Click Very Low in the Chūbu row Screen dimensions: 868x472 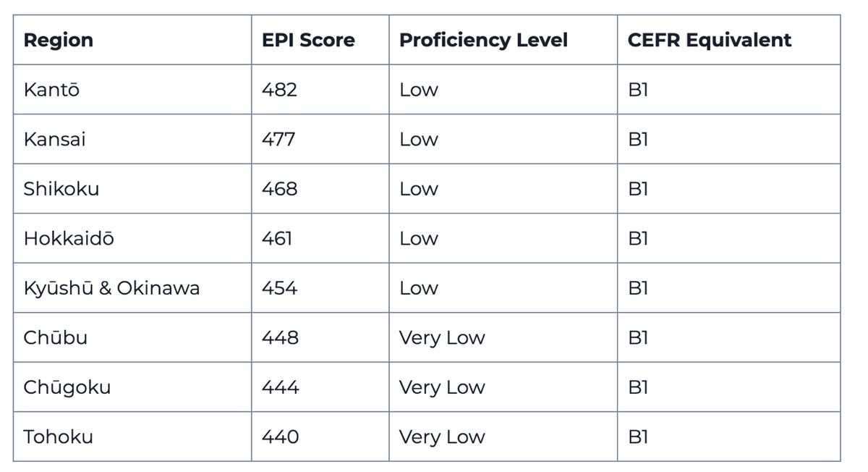[x=442, y=337]
